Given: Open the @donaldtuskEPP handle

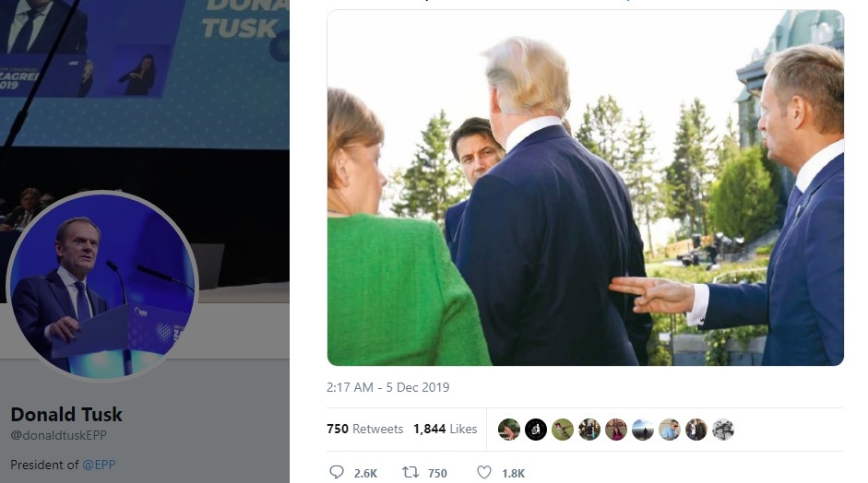Looking at the screenshot, I should pyautogui.click(x=59, y=435).
